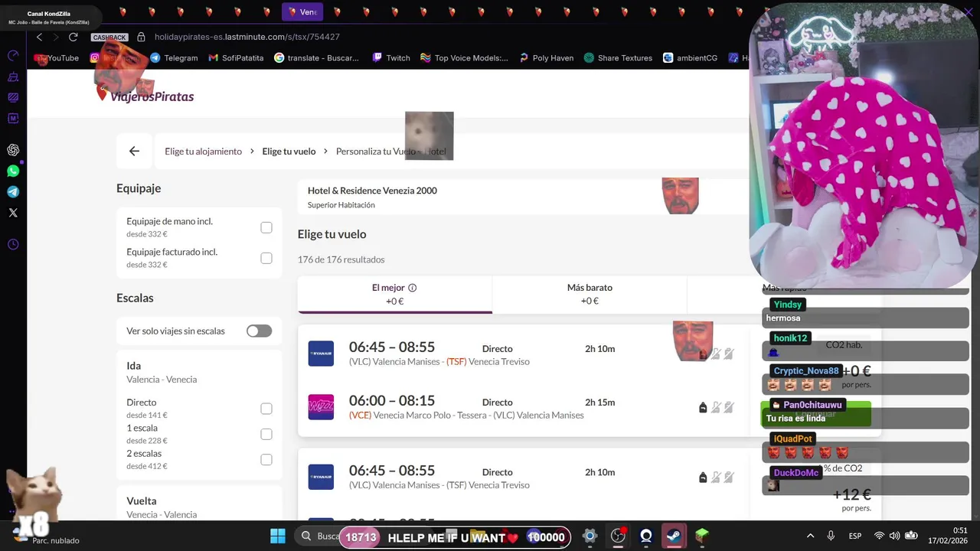Click the Personaliza tu Vuelo breadcrumb step
980x551 pixels.
click(390, 152)
